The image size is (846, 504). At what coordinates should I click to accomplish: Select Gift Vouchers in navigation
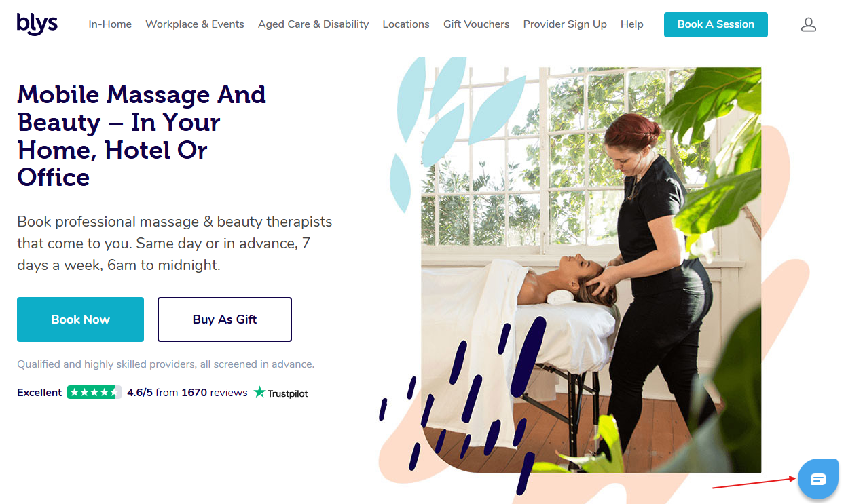476,24
